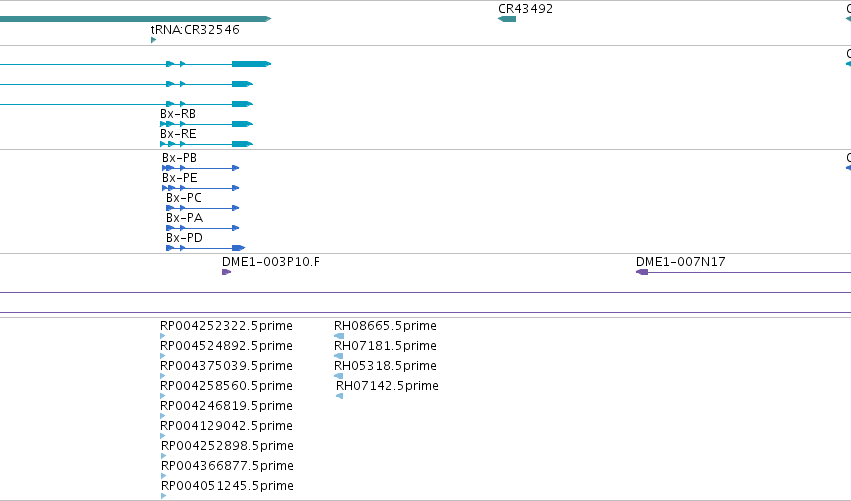Click the DME1-003P10.F label
851x501 pixels.
point(271,262)
